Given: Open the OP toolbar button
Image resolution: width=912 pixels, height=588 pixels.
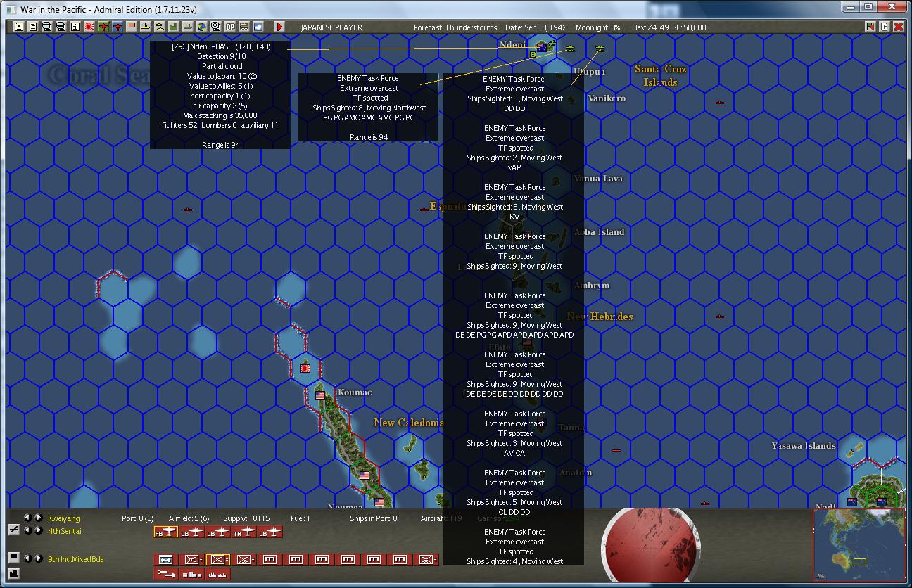Looking at the screenshot, I should pyautogui.click(x=230, y=27).
